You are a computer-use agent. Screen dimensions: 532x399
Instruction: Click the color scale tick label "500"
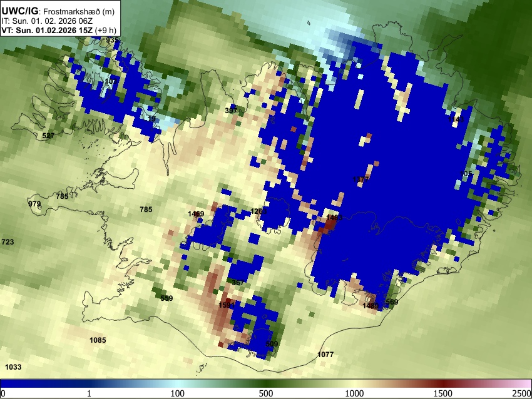pos(265,393)
